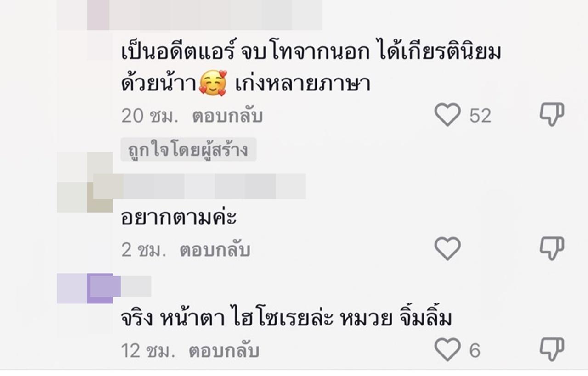
Task: View the second commenter's avatar
Action: tap(85, 182)
